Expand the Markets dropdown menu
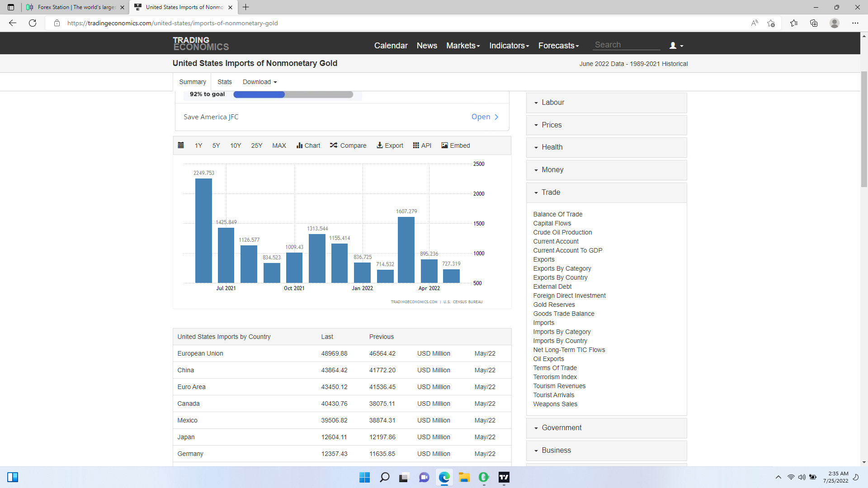 click(463, 46)
